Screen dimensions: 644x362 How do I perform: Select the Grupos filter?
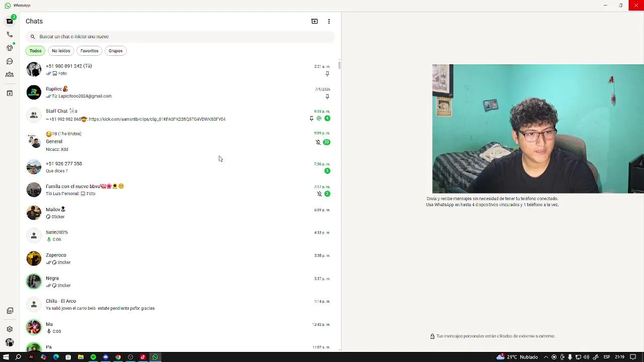click(116, 51)
